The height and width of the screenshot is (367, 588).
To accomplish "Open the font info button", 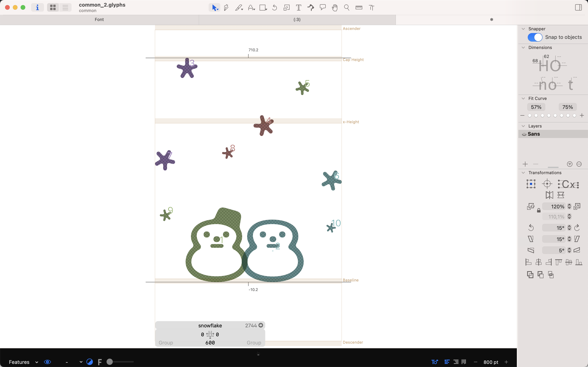I will tap(37, 8).
